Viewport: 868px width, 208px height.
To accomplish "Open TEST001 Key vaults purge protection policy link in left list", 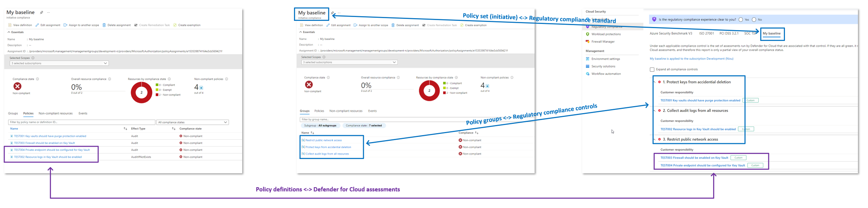I will pyautogui.click(x=50, y=136).
